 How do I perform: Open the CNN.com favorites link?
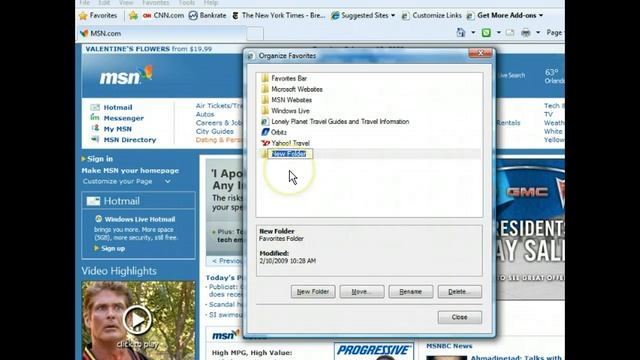coord(163,16)
